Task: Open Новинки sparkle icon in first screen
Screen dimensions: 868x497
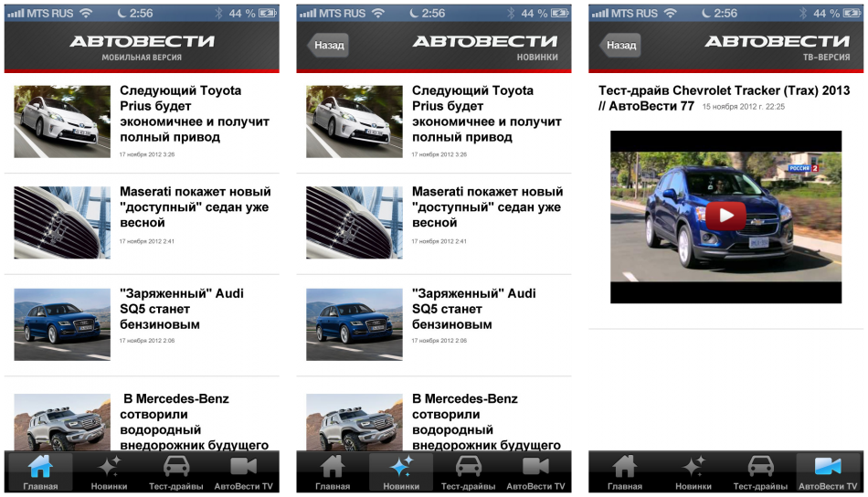Action: [109, 467]
